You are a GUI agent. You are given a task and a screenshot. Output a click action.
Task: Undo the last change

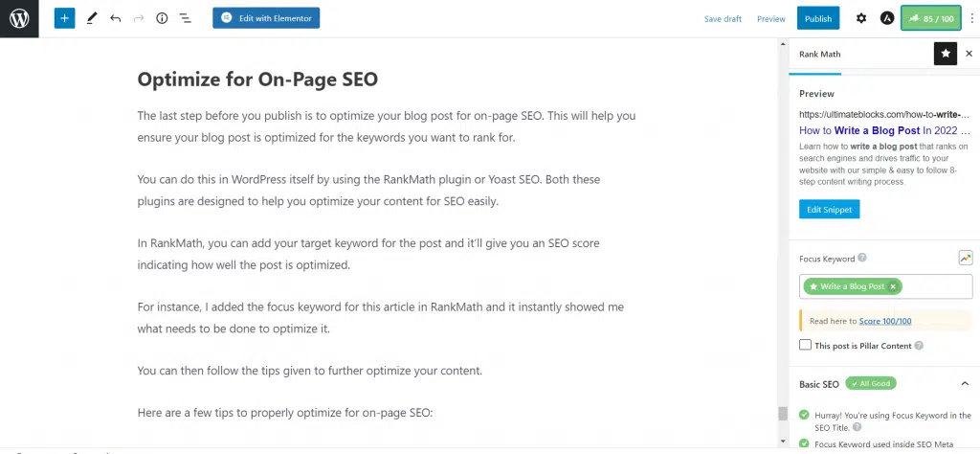tap(115, 19)
